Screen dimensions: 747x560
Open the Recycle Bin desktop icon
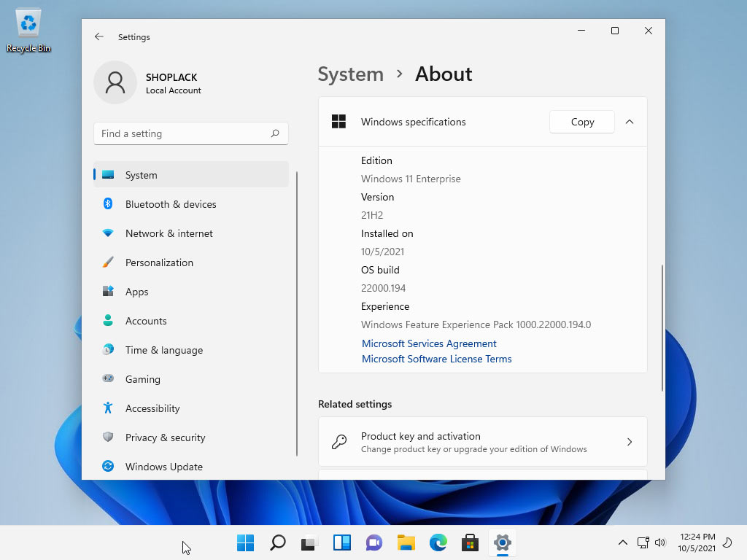point(28,30)
